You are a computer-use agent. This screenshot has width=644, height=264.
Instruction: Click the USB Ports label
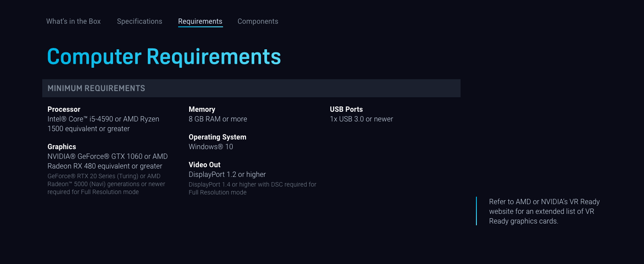click(x=347, y=109)
